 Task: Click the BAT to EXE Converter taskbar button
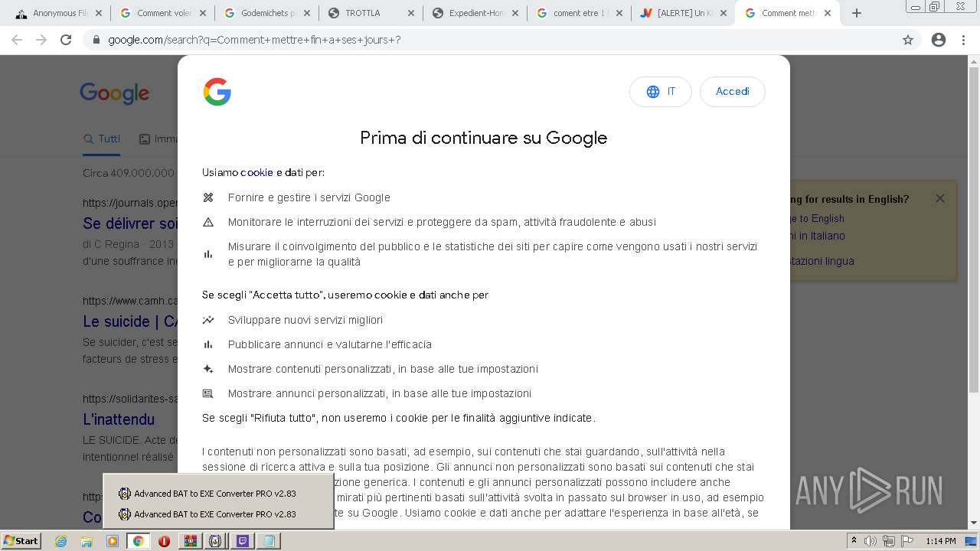[x=216, y=541]
